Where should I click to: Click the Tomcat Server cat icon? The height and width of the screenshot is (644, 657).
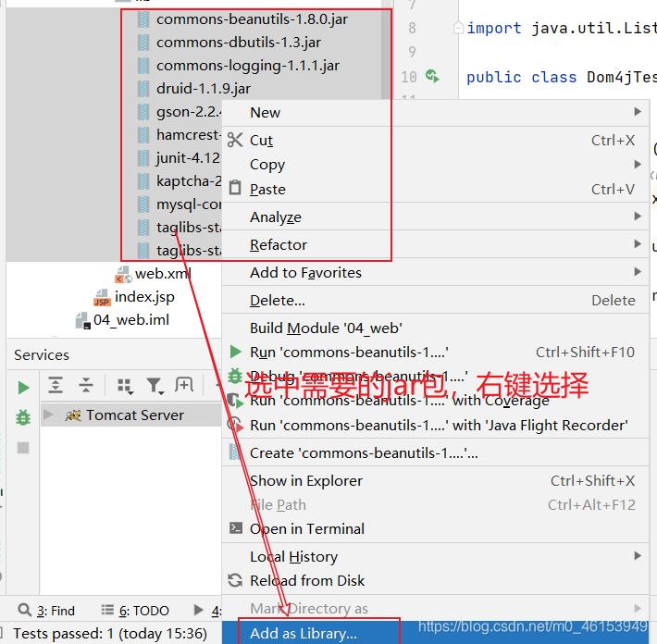coord(73,415)
